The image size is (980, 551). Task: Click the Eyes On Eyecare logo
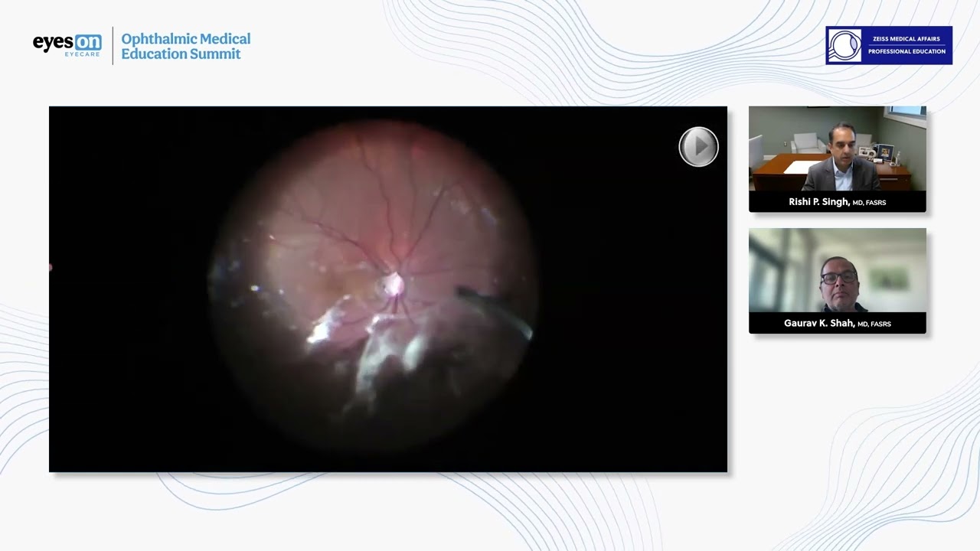[x=67, y=45]
